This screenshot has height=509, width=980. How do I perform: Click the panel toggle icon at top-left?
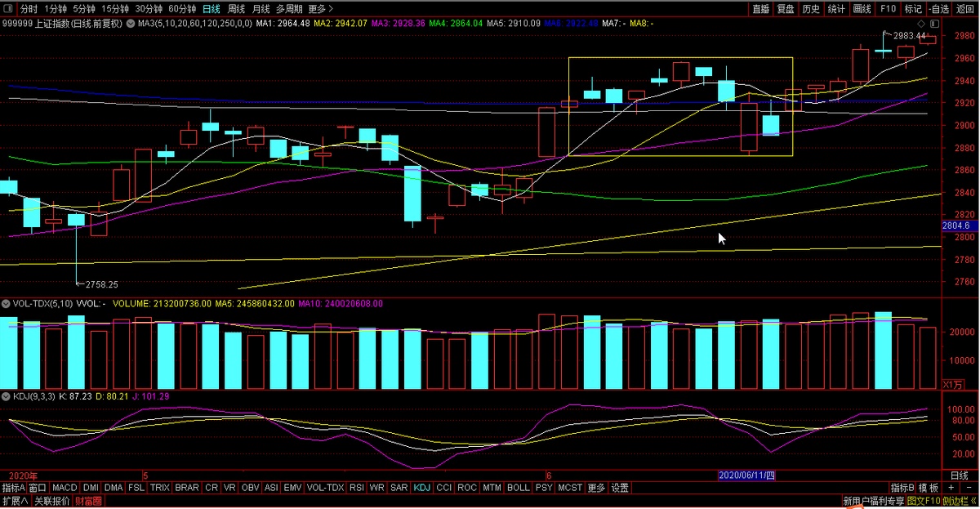click(7, 9)
